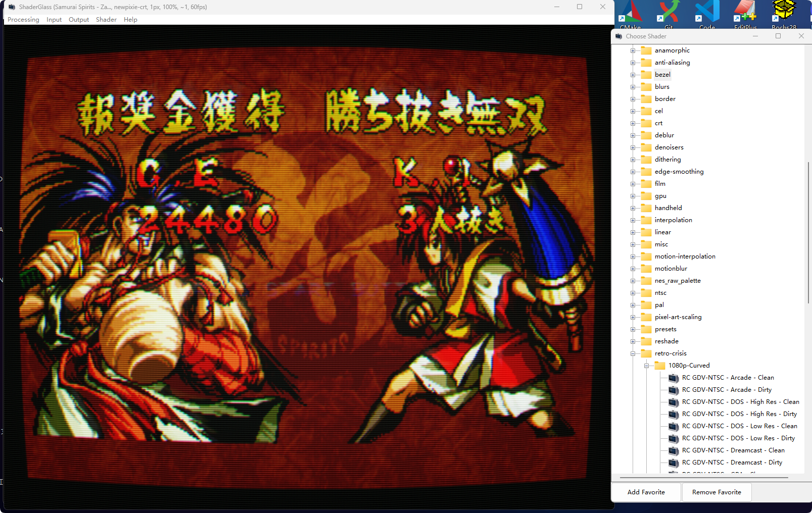
Task: Open the Processing menu
Action: point(23,20)
